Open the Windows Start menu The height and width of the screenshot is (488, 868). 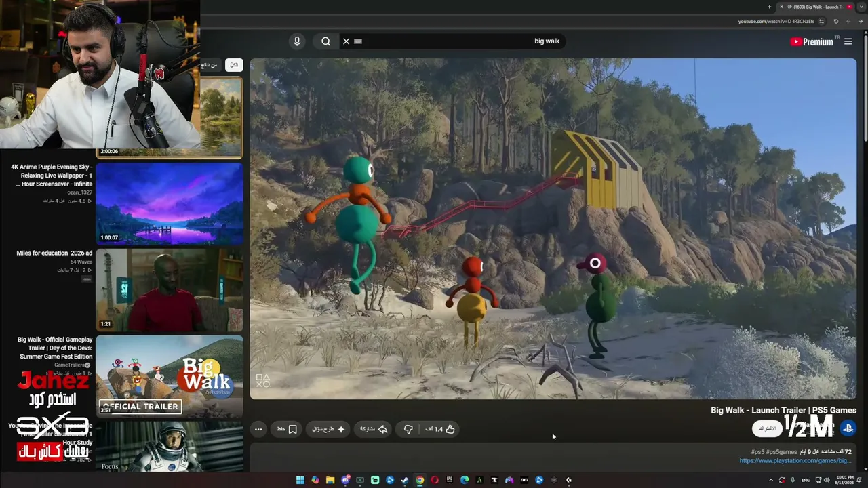tap(300, 481)
